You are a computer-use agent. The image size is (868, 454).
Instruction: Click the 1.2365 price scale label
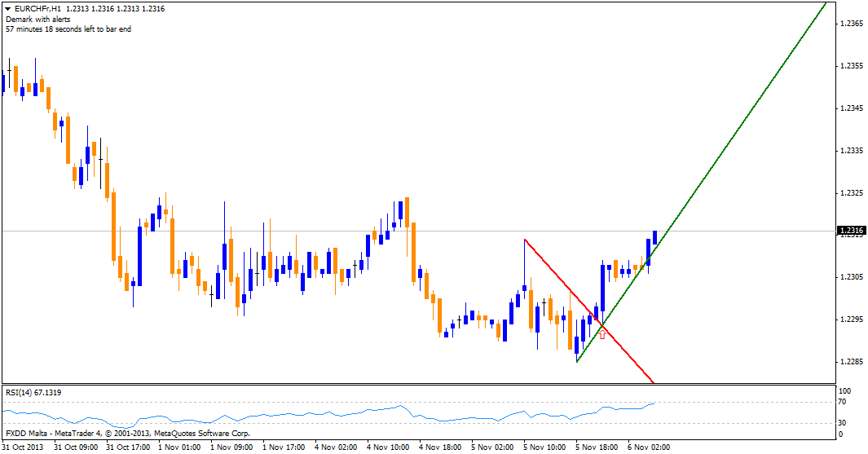click(852, 24)
